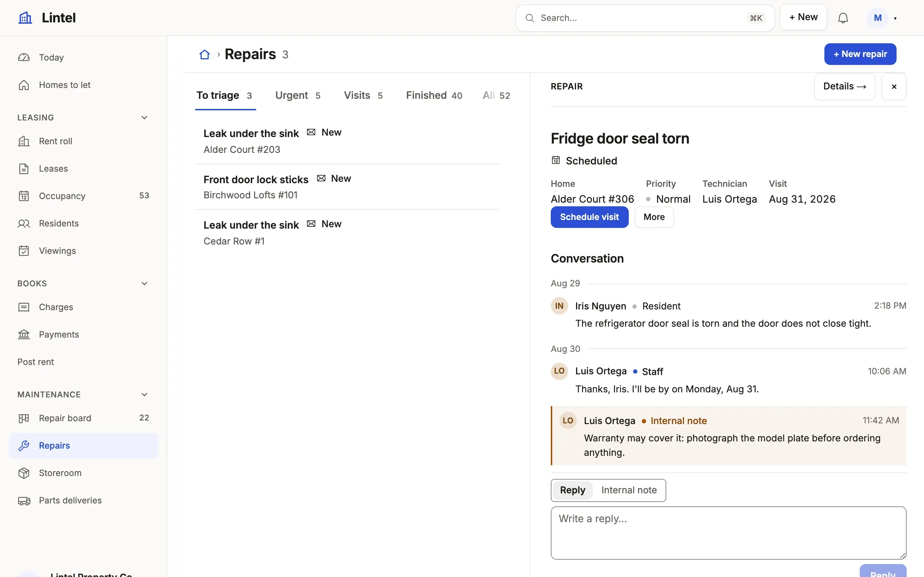924x577 pixels.
Task: Open Repair board icon in sidebar
Action: pyautogui.click(x=24, y=418)
